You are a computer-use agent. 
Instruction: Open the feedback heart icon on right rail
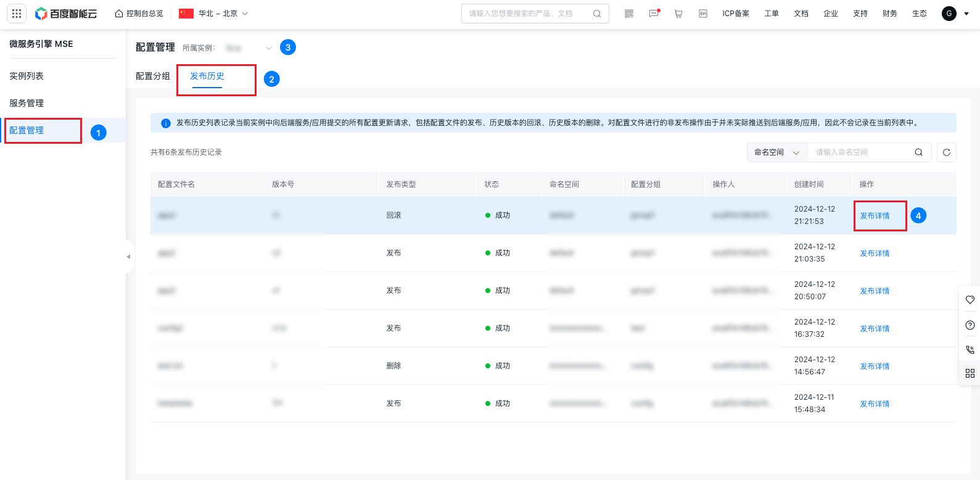pos(970,300)
